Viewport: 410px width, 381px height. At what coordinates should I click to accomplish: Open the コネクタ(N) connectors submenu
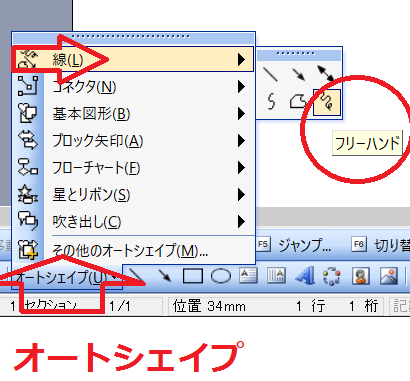coord(133,87)
